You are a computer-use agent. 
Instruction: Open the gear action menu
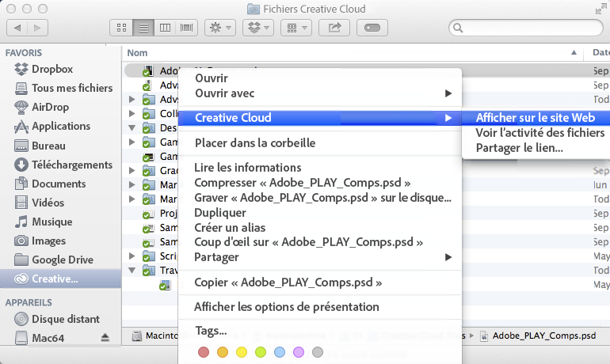click(x=220, y=28)
